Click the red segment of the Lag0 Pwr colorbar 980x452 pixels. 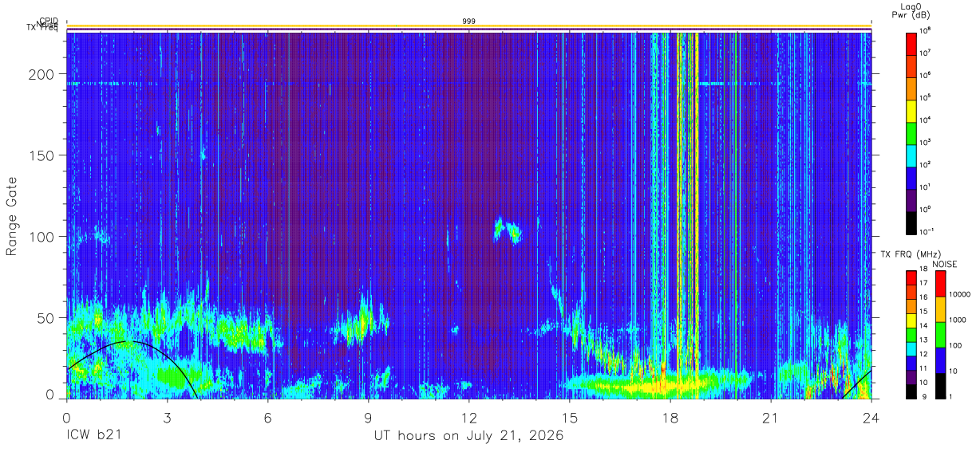tap(912, 42)
